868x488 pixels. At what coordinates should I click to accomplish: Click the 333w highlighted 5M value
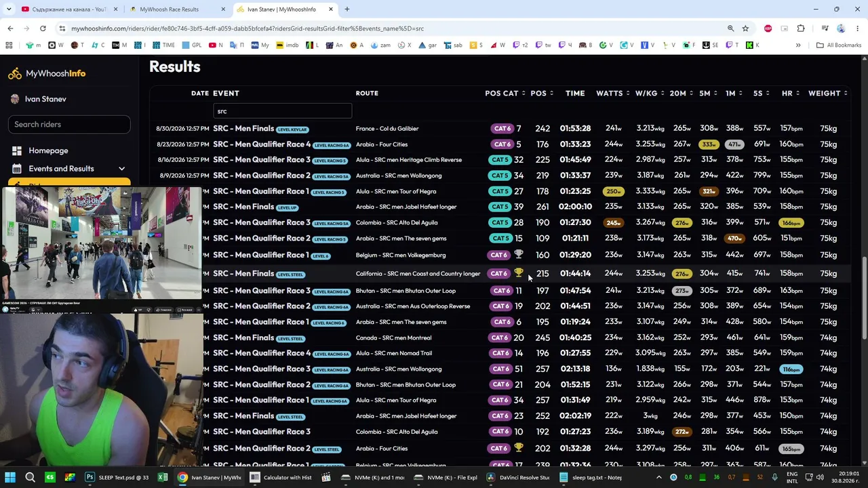[x=709, y=144]
